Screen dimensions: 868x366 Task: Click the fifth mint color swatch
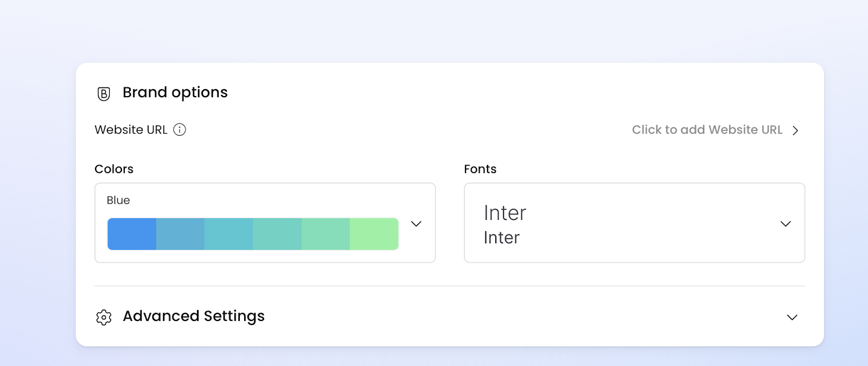(x=325, y=234)
